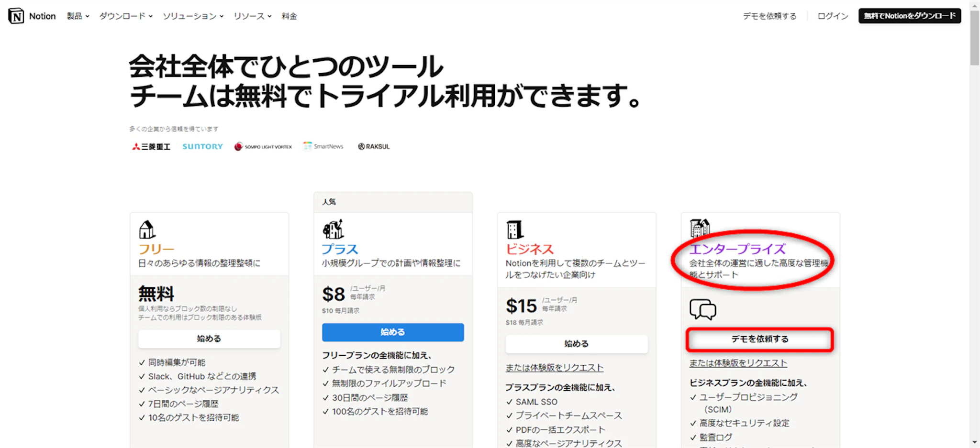
Task: Click the Plus plan buildings icon
Action: (x=333, y=229)
